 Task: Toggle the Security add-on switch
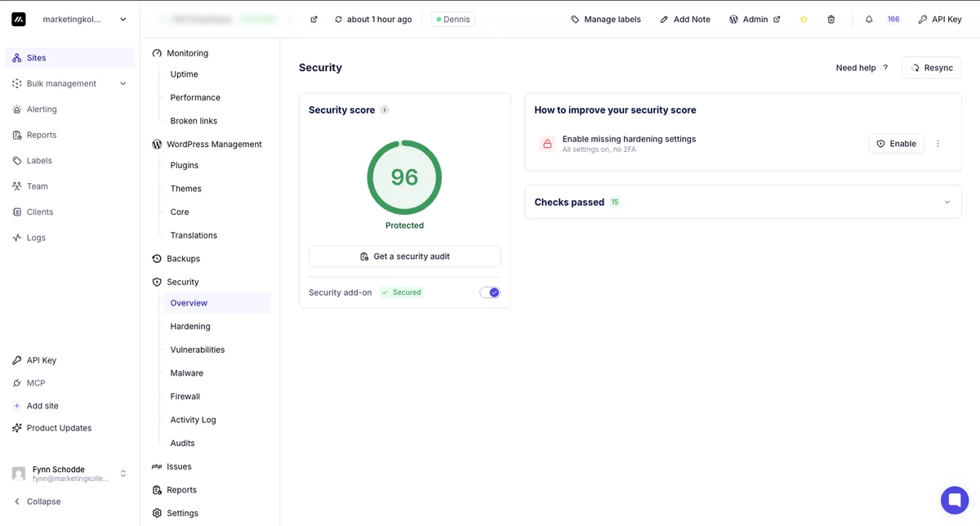[x=490, y=292]
